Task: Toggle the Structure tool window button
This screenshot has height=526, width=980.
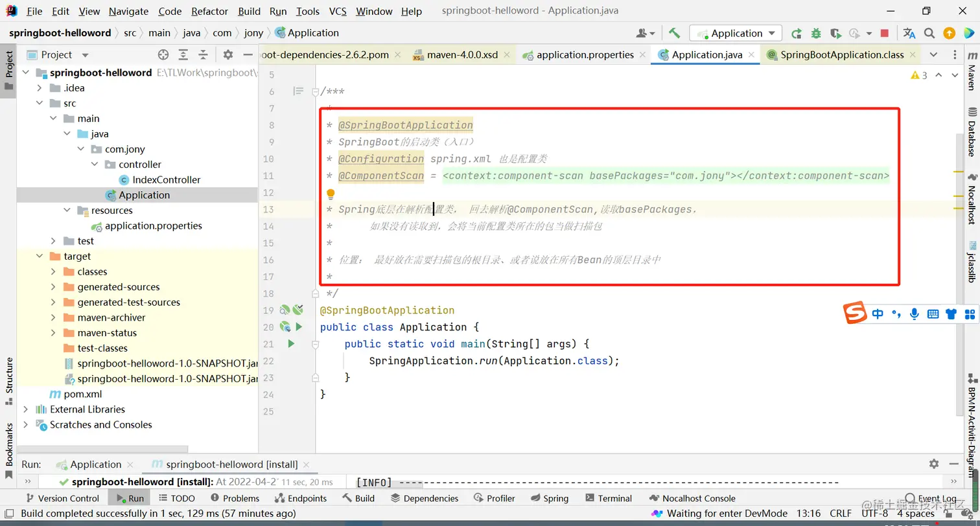Action: (8, 381)
